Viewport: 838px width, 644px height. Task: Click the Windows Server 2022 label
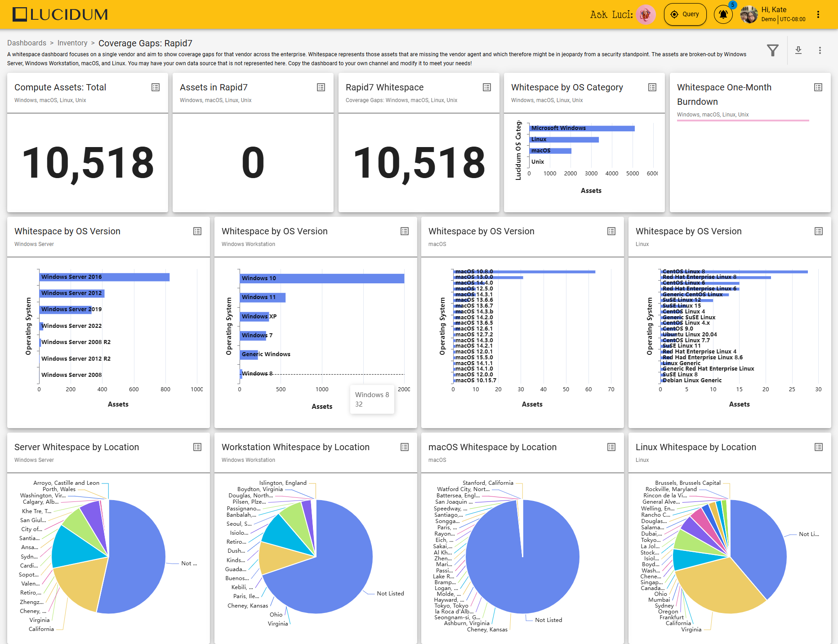[71, 326]
